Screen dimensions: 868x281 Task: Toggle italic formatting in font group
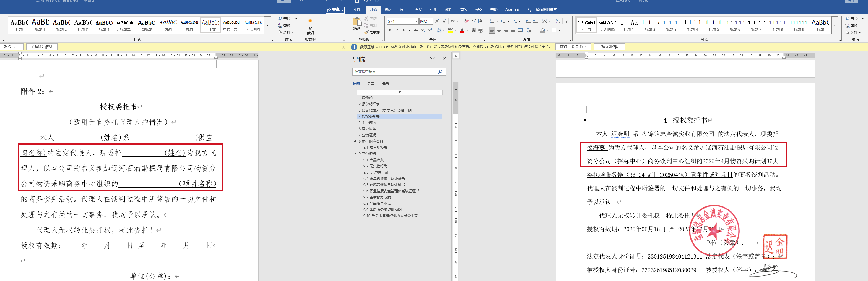(397, 30)
